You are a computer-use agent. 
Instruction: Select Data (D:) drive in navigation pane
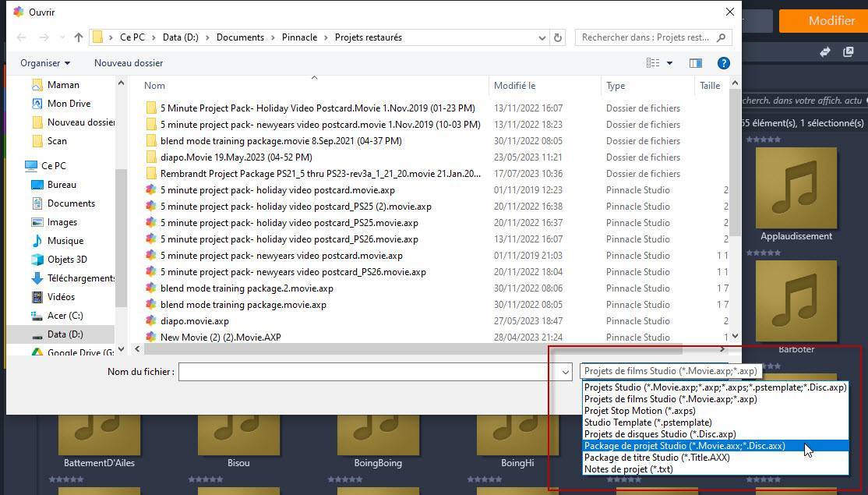click(x=65, y=334)
